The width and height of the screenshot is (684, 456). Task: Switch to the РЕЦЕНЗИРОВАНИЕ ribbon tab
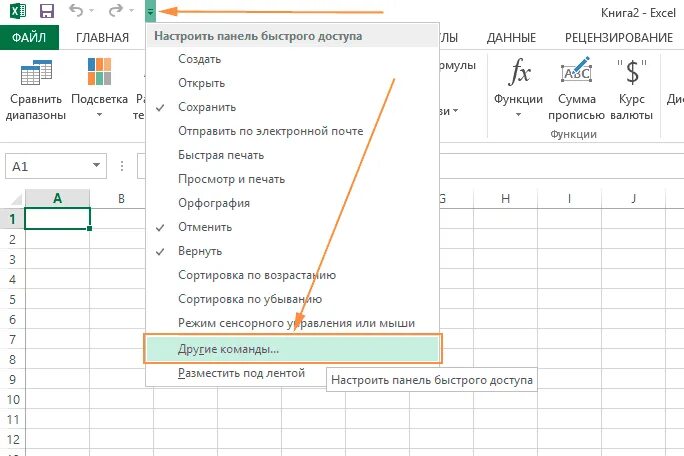click(619, 38)
